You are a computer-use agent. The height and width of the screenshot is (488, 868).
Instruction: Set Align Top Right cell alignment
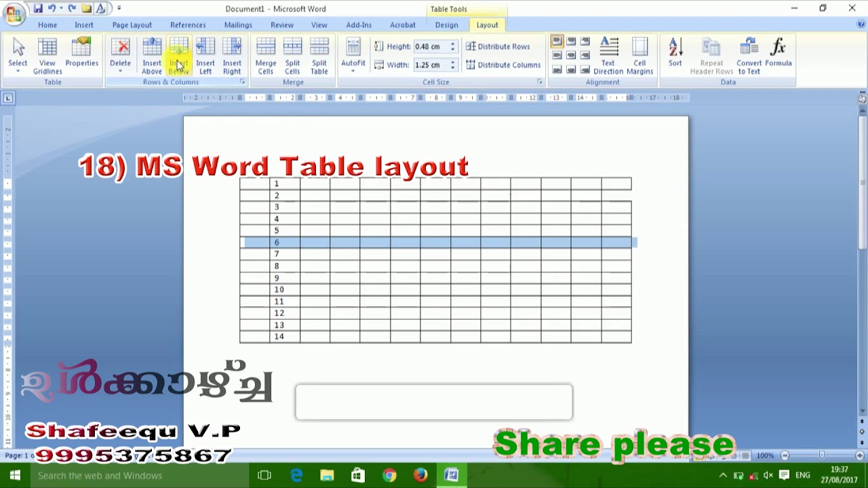(585, 41)
